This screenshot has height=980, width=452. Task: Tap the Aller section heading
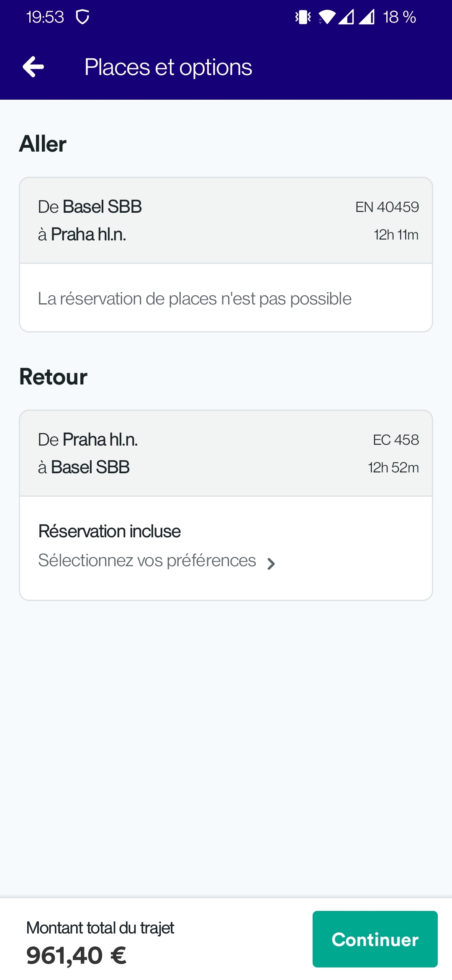click(x=43, y=144)
